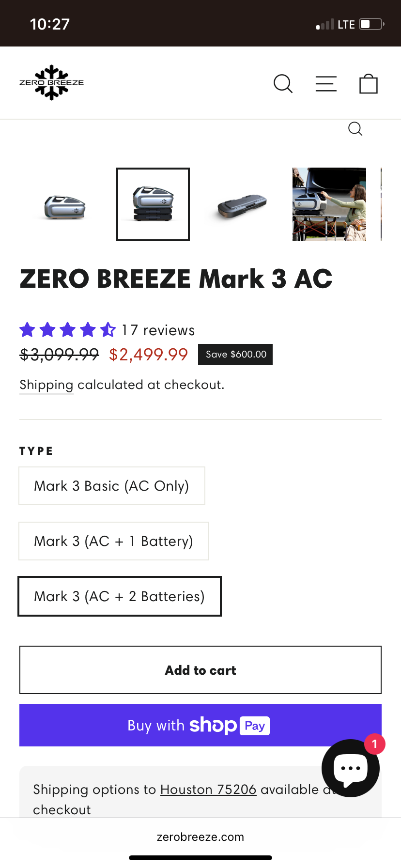Select Mark 3 (AC + 1 Battery)
401x868 pixels.
click(113, 541)
